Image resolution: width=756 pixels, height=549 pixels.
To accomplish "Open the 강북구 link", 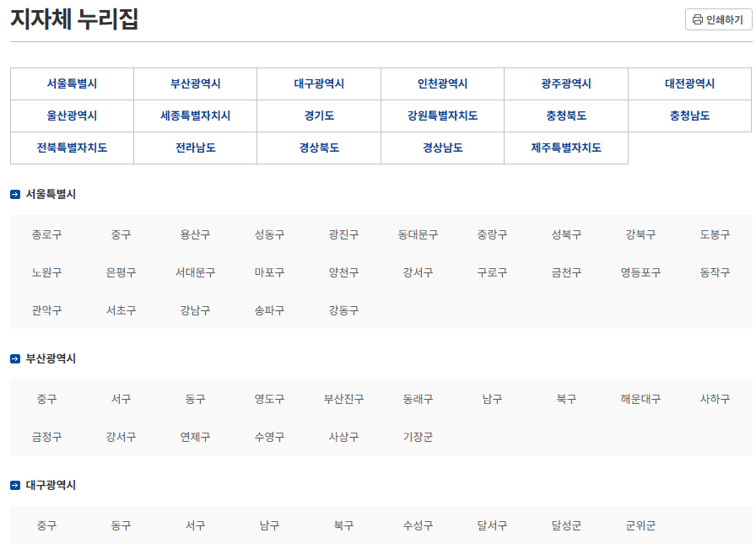I will coord(640,234).
